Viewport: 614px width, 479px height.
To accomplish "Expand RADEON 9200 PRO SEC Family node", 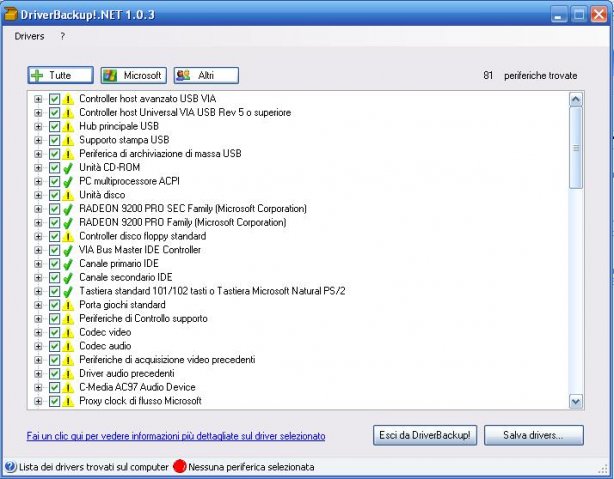I will tap(38, 209).
